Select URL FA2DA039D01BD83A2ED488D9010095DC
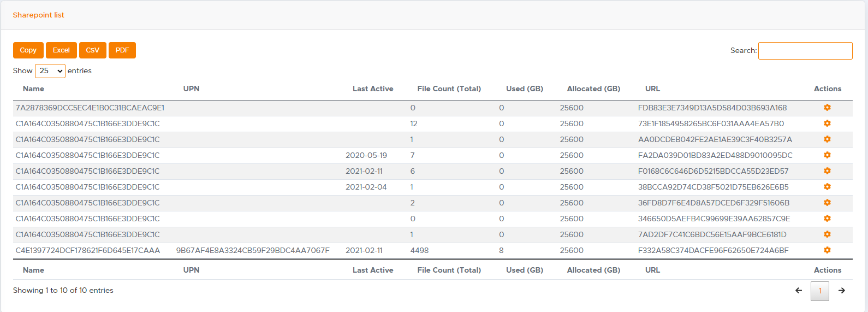This screenshot has width=868, height=312. click(715, 155)
